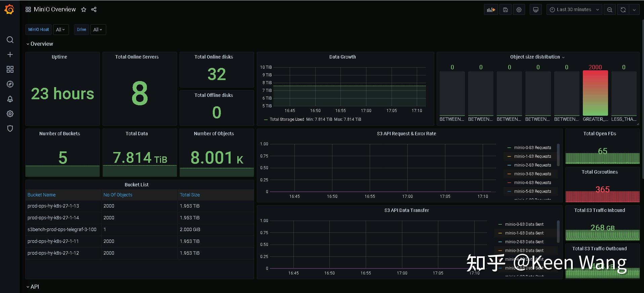Open the MinIO Host All dropdown
The image size is (644, 293).
61,30
